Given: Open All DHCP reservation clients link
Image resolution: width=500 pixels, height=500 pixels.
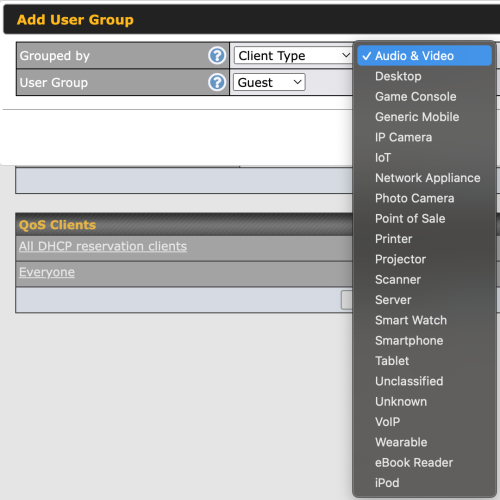Looking at the screenshot, I should point(103,246).
